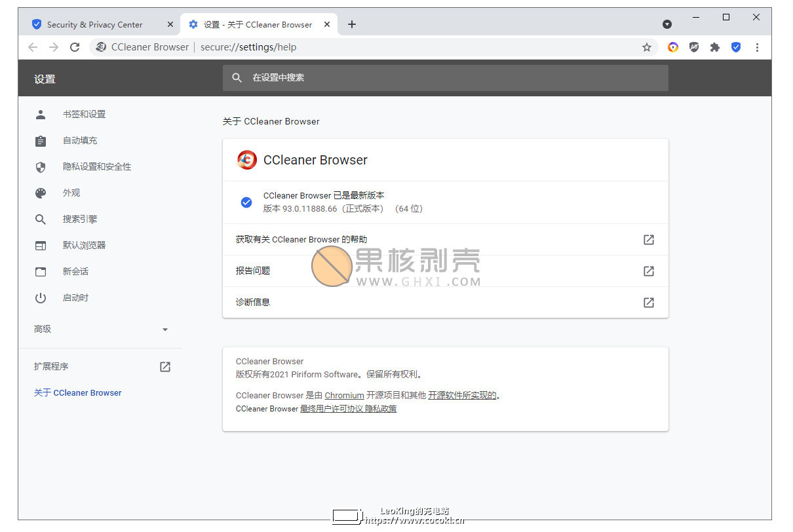Select 隐私设置和安全性 in sidebar
This screenshot has height=532, width=793.
coord(97,166)
